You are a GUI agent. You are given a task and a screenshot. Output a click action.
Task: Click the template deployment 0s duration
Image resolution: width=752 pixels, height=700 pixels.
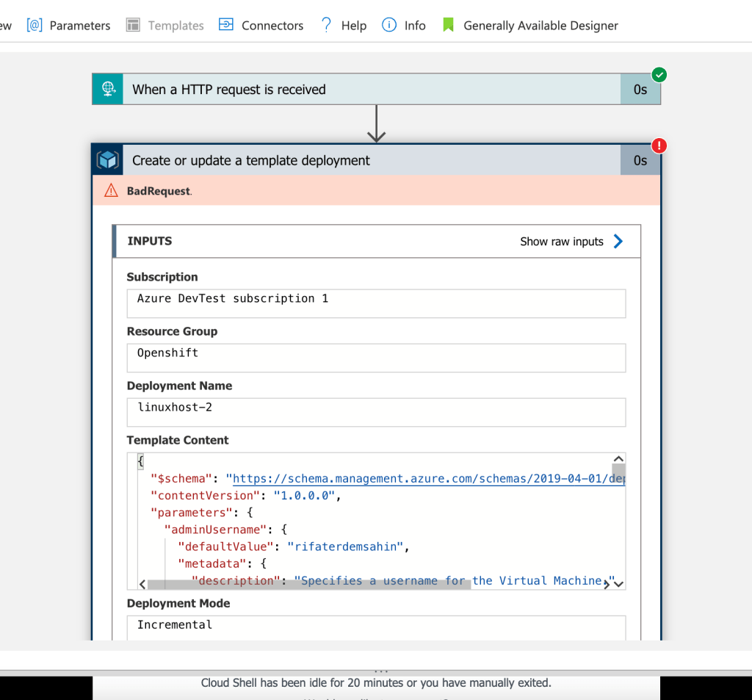click(640, 160)
